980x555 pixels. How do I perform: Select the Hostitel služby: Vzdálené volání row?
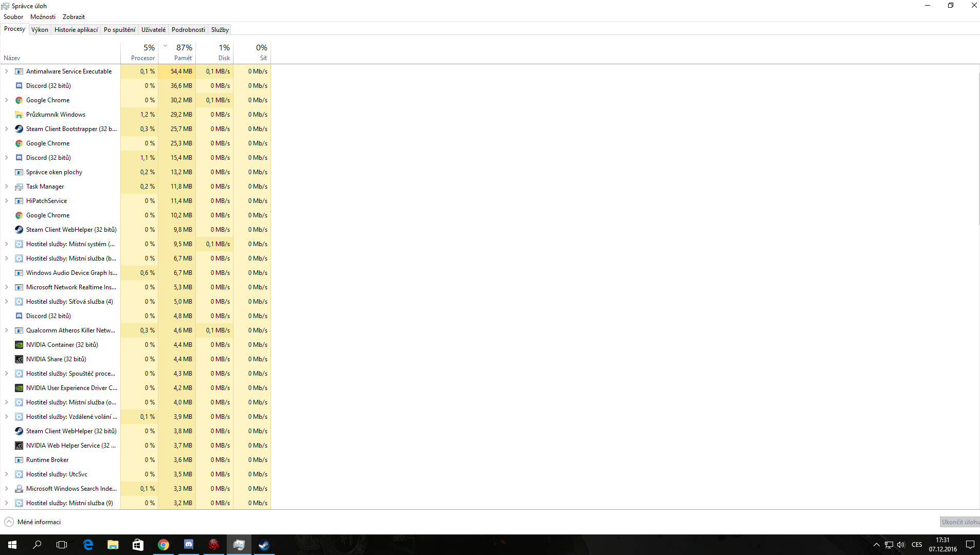pos(136,417)
